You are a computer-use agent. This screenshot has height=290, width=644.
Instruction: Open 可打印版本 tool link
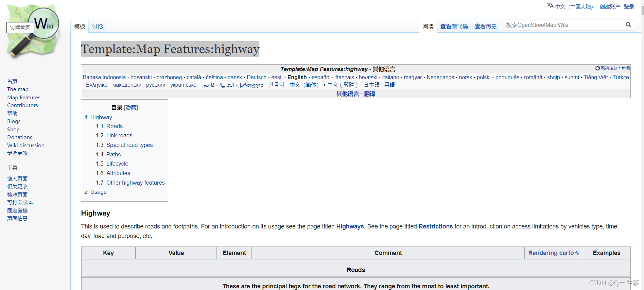20,202
